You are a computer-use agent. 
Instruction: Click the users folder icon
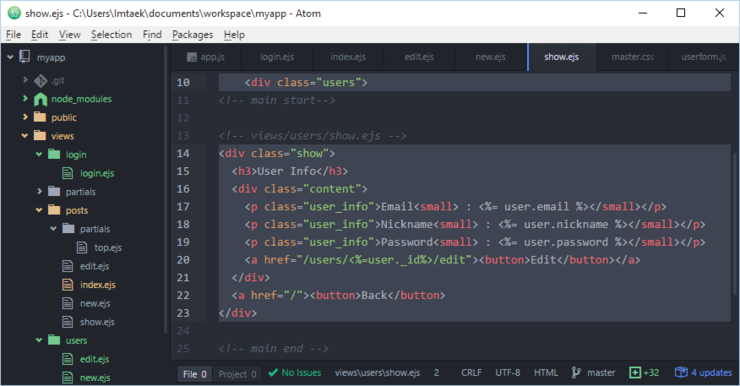(x=54, y=340)
